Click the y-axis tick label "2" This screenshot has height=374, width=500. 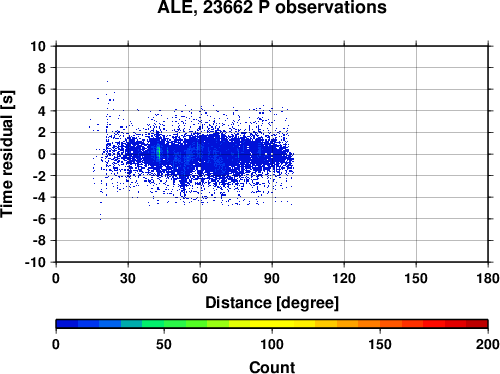42,133
